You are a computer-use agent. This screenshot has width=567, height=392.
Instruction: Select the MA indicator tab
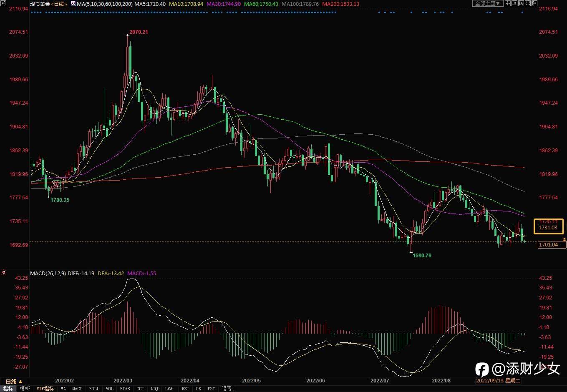(63, 389)
